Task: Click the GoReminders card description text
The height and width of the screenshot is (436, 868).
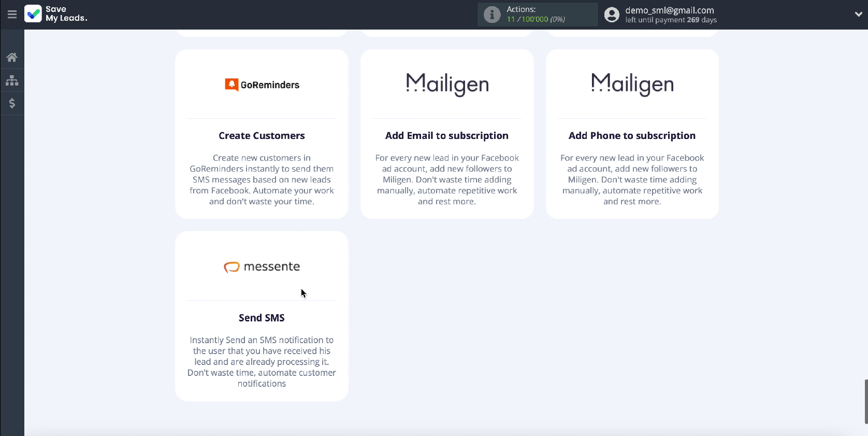Action: click(x=262, y=179)
